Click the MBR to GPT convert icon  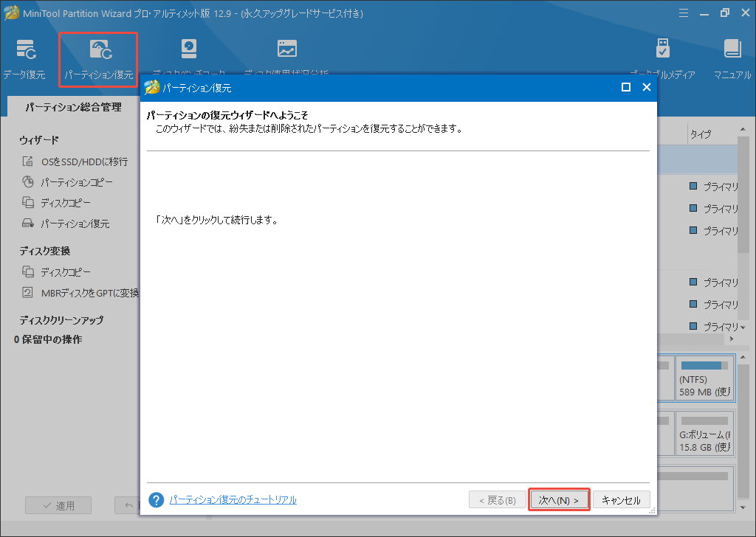point(28,293)
